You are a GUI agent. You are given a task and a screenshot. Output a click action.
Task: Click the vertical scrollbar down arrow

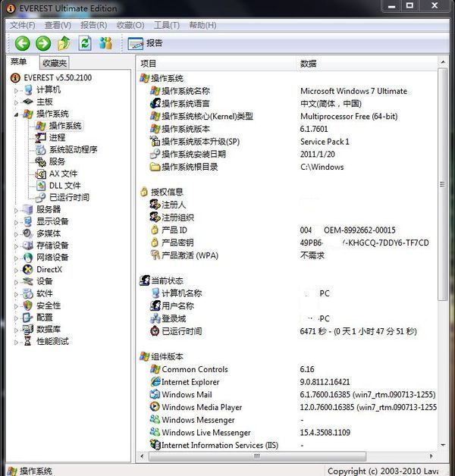point(443,446)
